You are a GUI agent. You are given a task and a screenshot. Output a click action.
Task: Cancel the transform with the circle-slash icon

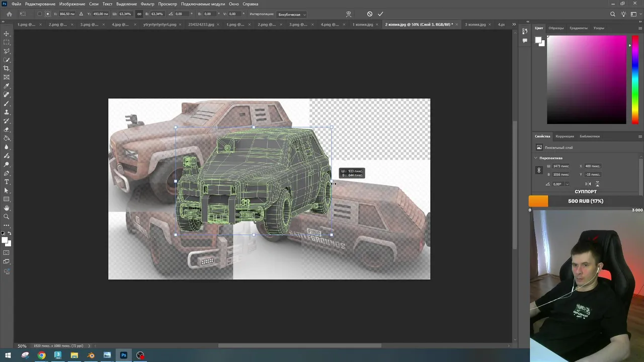pyautogui.click(x=370, y=14)
